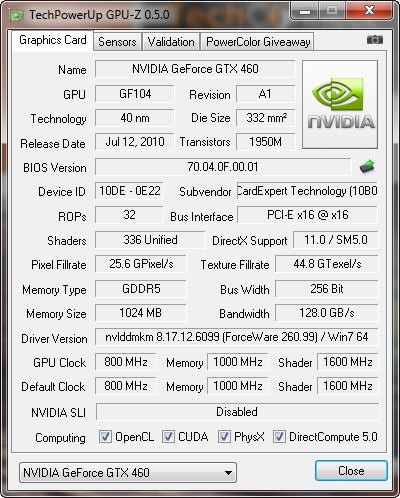
Task: Click the GPU-Z title bar app icon
Action: click(x=17, y=15)
